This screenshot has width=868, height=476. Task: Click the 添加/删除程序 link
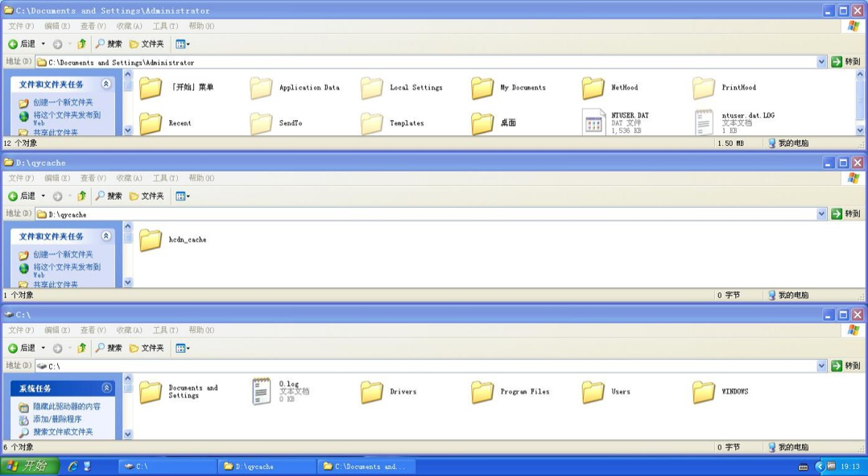pyautogui.click(x=57, y=420)
